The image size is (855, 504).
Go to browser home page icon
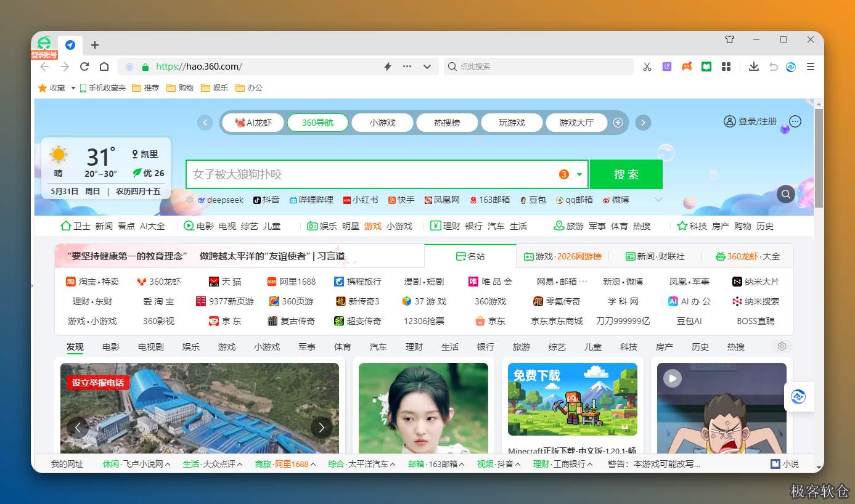104,67
